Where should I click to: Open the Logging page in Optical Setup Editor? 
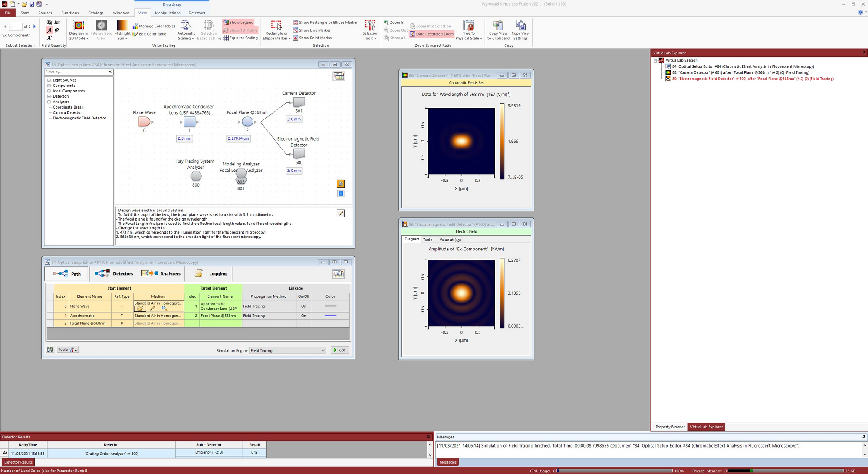coord(211,274)
